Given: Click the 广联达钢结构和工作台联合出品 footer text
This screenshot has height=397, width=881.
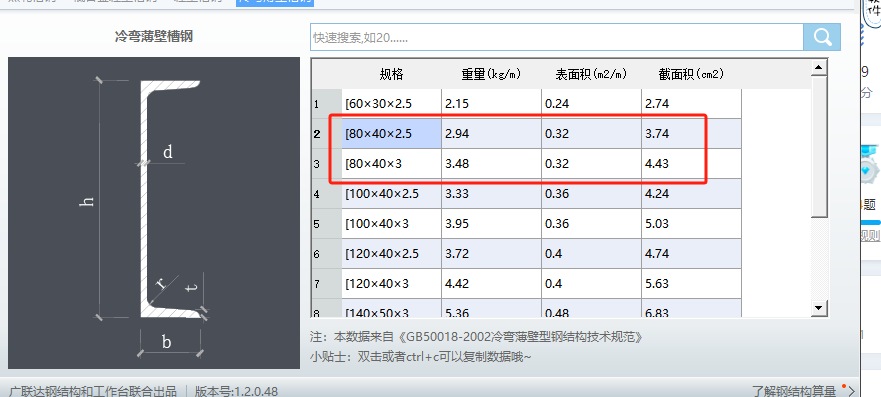Looking at the screenshot, I should pos(93,391).
